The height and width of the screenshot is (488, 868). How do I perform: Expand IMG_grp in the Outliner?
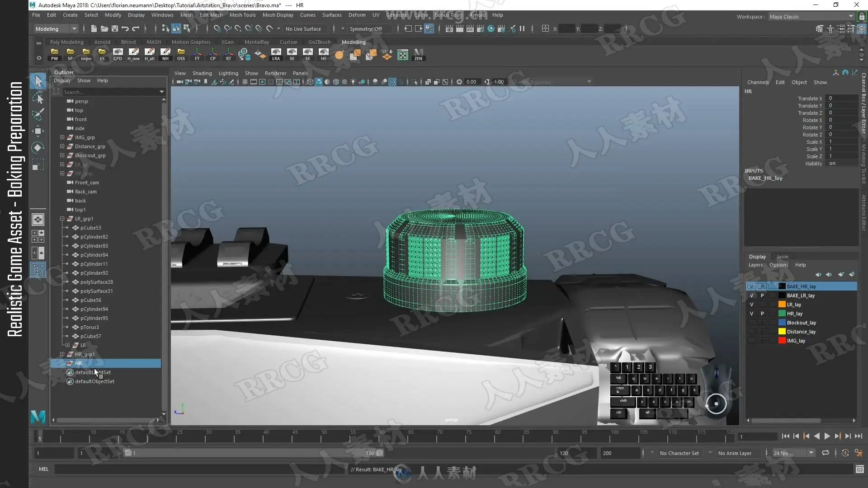[x=62, y=137]
